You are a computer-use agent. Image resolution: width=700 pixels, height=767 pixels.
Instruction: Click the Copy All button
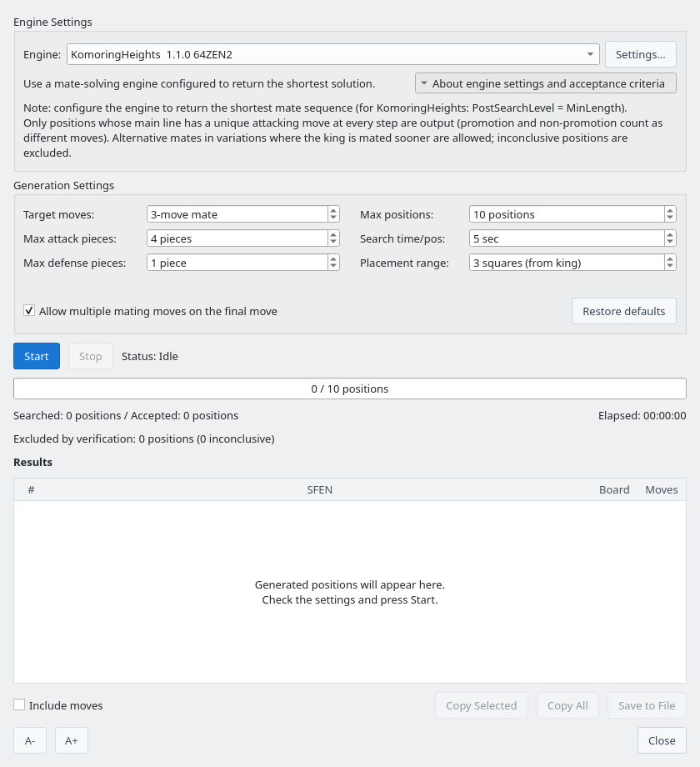click(x=567, y=705)
